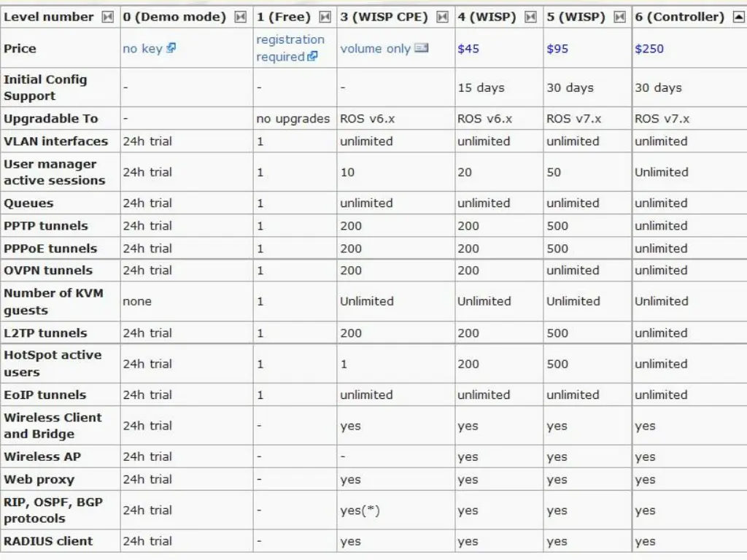This screenshot has width=747, height=560.
Task: Follow the $45 price link
Action: pos(468,49)
